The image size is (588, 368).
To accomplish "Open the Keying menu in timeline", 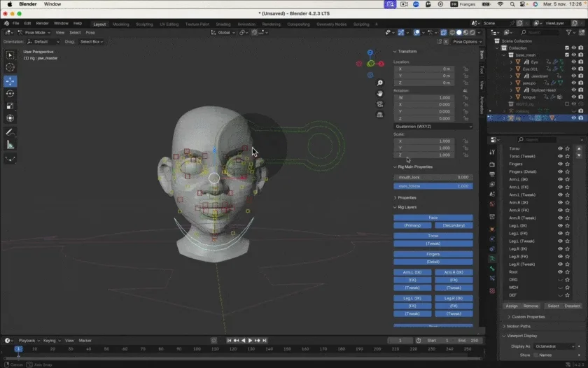I will (51, 341).
